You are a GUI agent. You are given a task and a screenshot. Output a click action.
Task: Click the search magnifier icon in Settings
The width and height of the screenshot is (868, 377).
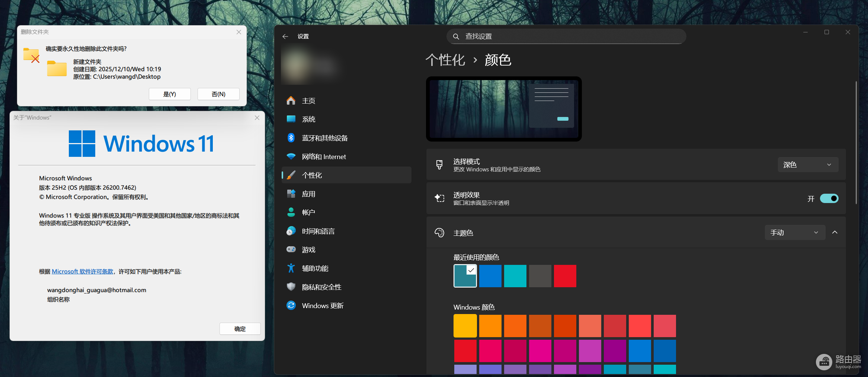pos(456,37)
